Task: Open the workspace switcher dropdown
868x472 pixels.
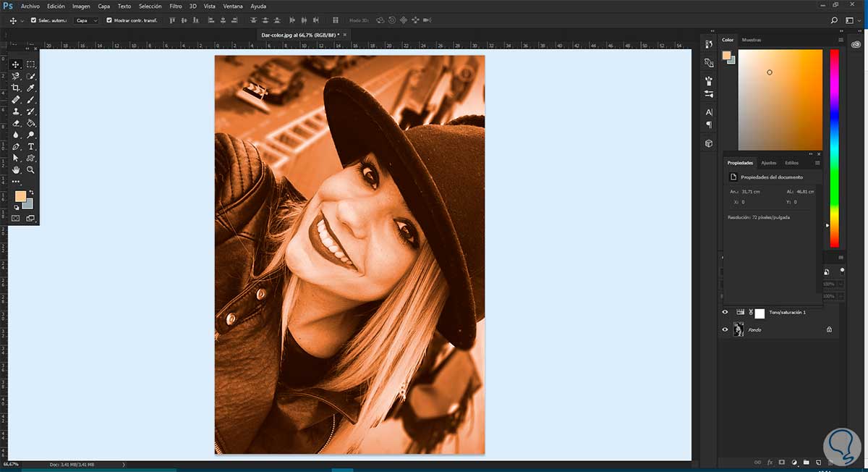Action: [x=852, y=20]
